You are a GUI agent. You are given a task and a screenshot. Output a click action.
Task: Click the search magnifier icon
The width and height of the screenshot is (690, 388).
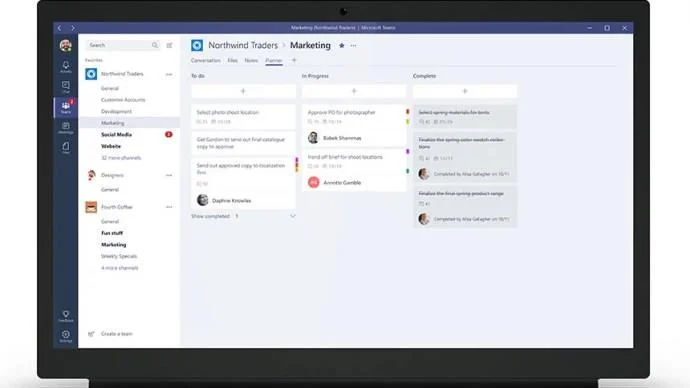point(155,45)
